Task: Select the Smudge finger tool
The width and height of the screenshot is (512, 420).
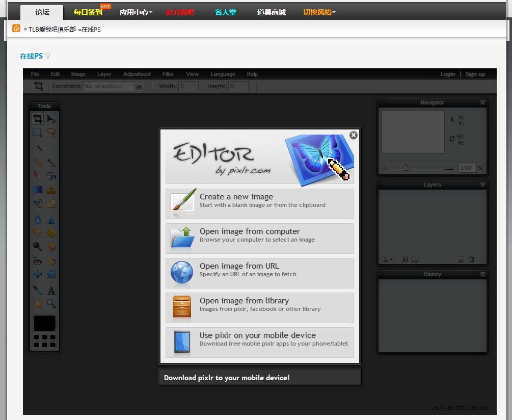Action: (38, 233)
